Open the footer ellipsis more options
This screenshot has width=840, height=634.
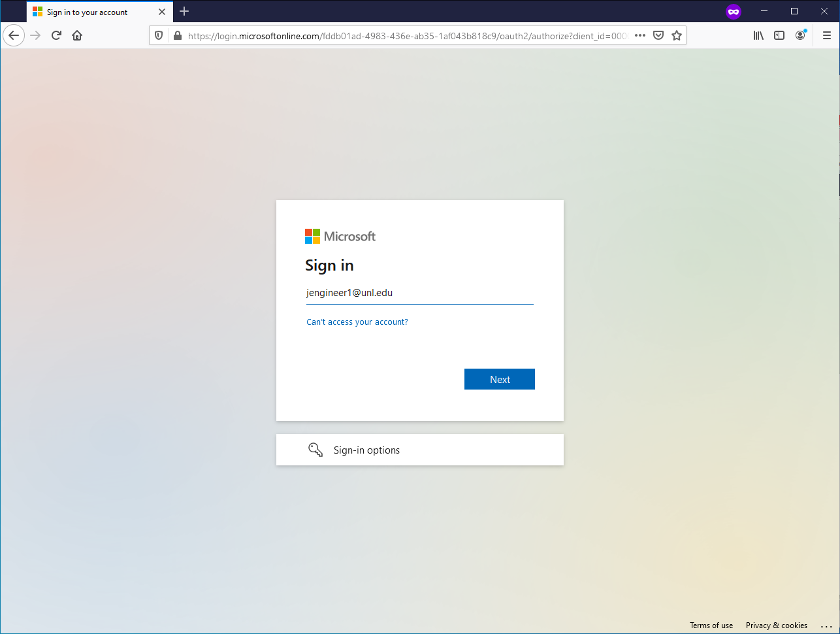(x=826, y=626)
